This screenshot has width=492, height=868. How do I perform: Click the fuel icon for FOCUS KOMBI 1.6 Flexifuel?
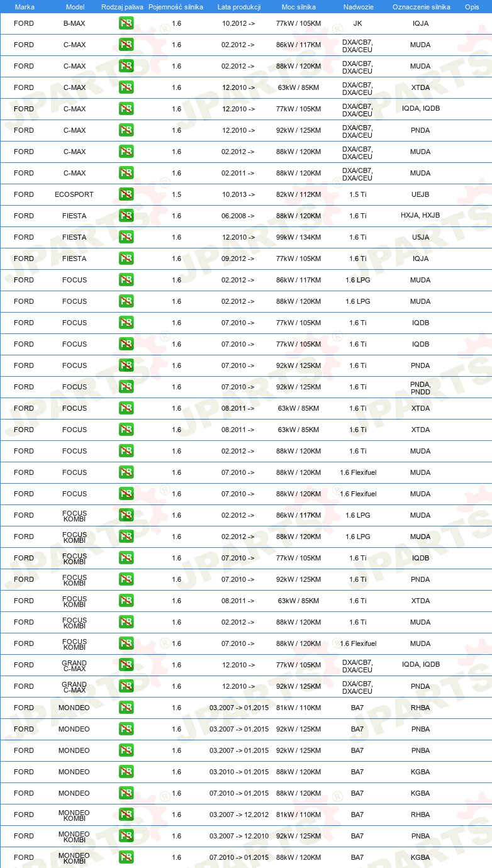(x=126, y=643)
